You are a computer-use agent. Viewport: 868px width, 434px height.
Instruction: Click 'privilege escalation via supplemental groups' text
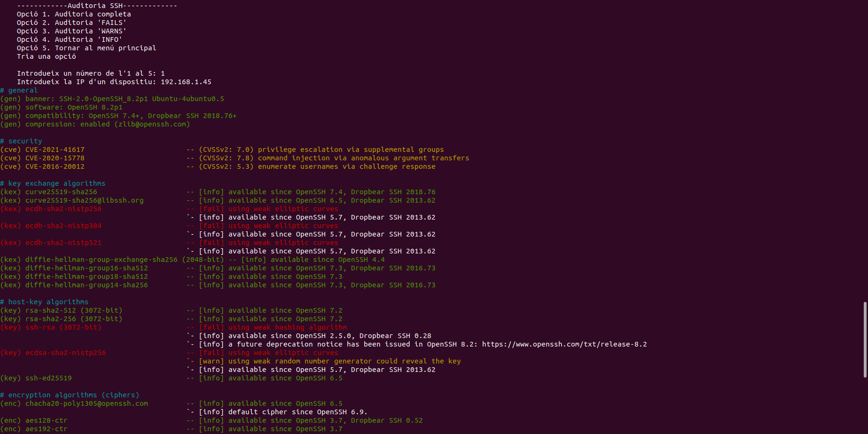pyautogui.click(x=351, y=150)
